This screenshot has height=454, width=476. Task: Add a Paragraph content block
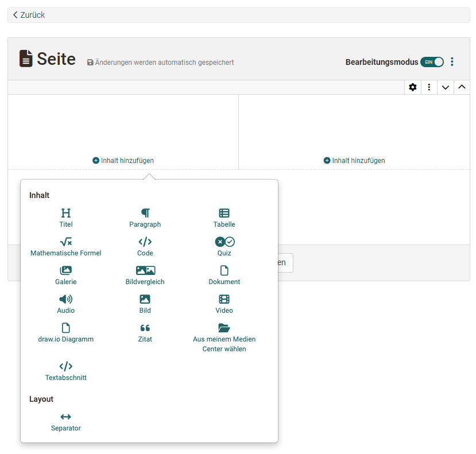pyautogui.click(x=145, y=218)
